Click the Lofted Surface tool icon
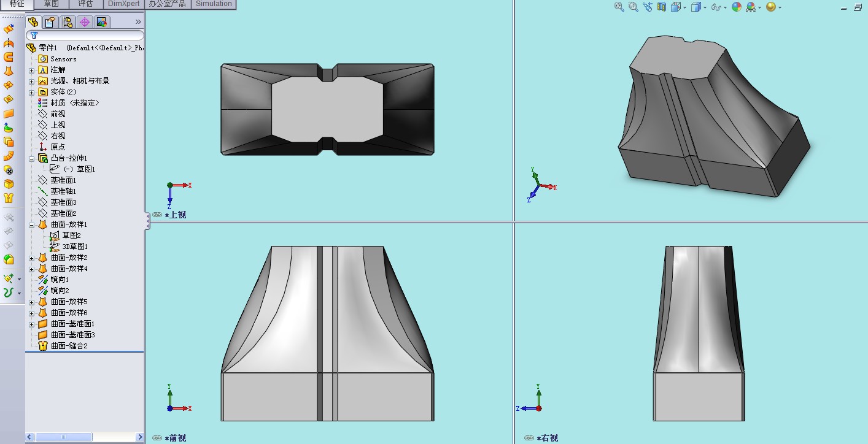The height and width of the screenshot is (444, 868). pyautogui.click(x=9, y=71)
